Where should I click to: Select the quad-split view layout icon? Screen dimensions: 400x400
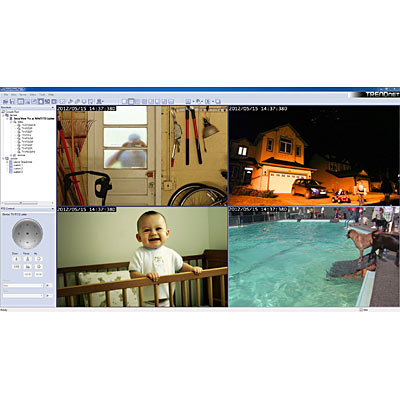click(x=131, y=101)
